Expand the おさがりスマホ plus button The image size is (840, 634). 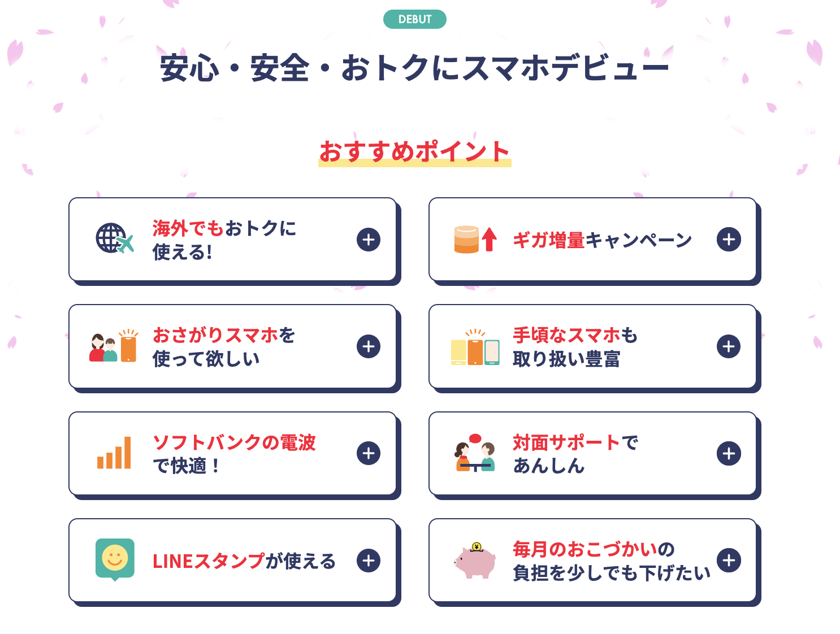click(x=369, y=346)
